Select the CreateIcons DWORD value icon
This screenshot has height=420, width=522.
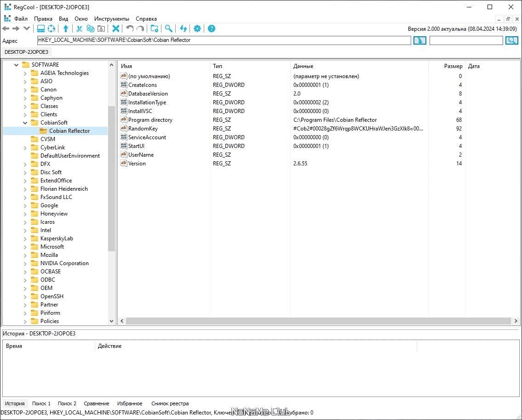tap(124, 85)
